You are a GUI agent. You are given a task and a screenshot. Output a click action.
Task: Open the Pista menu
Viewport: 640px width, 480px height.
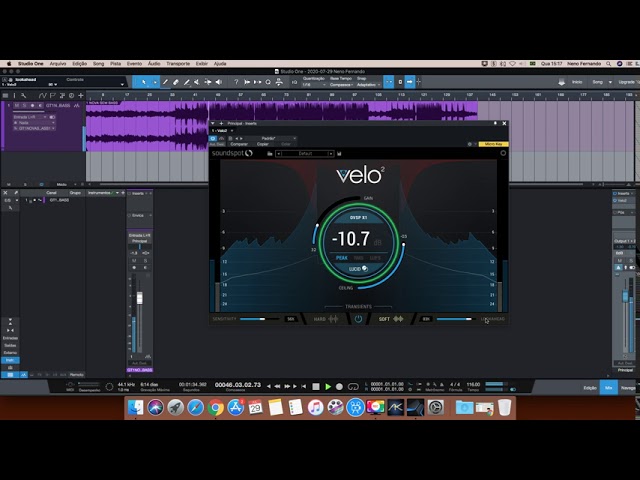tap(116, 64)
